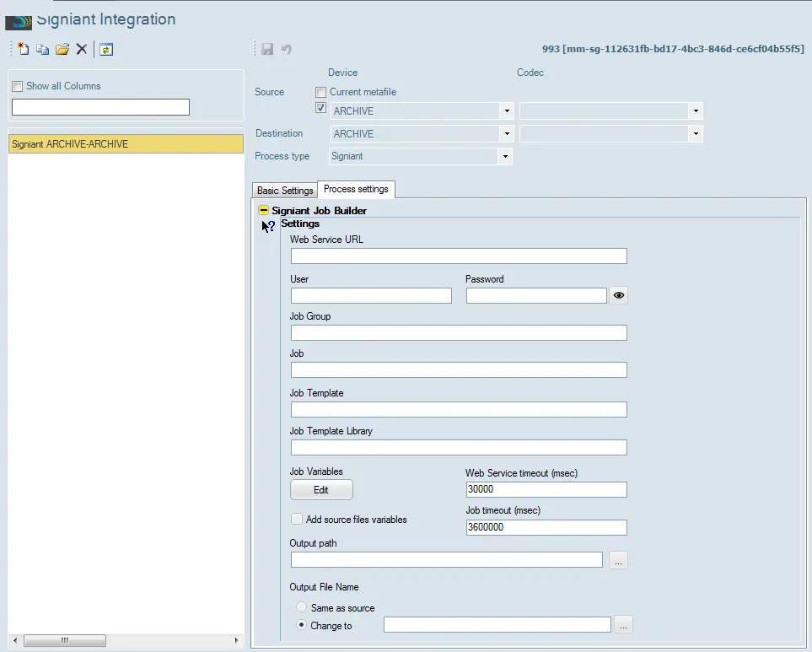Select the Same as source radio button

(302, 607)
